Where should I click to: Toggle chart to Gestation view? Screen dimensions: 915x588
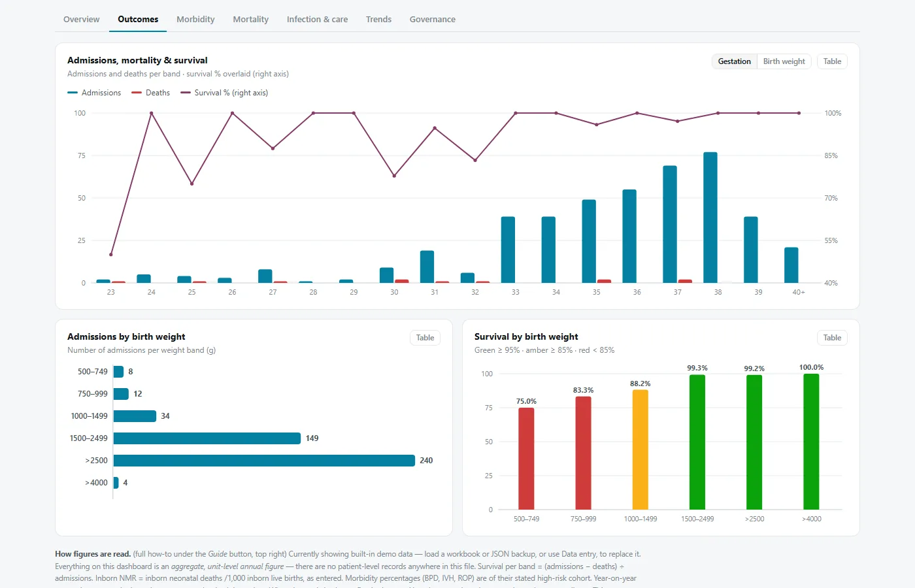(x=734, y=61)
